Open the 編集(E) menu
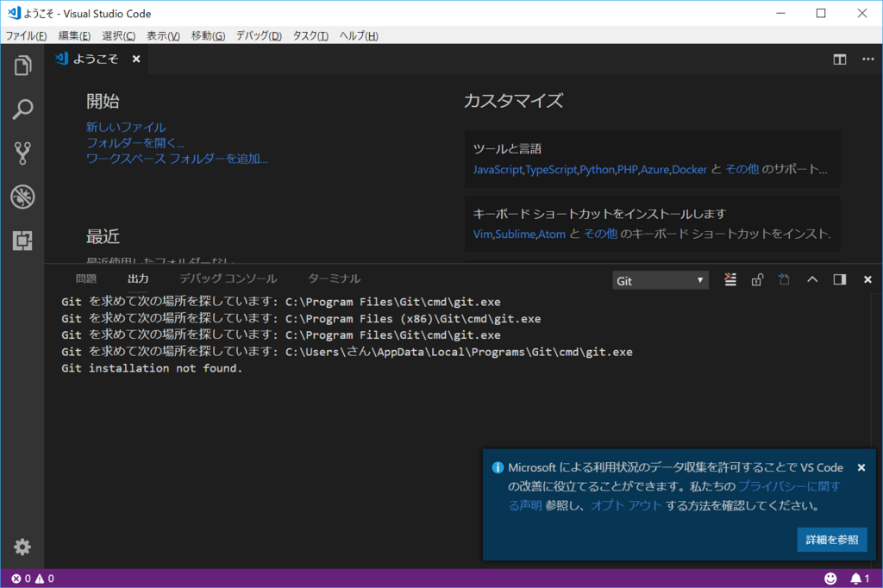Viewport: 883px width, 588px height. (74, 35)
